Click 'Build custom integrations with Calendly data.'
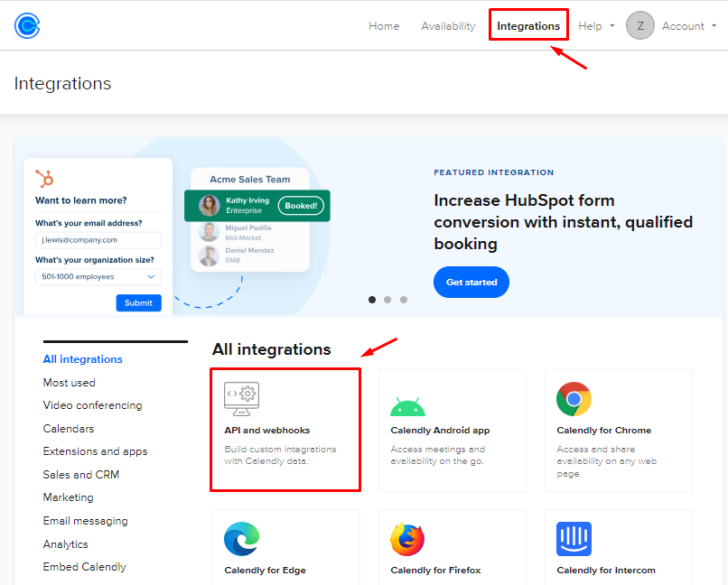 [x=280, y=455]
